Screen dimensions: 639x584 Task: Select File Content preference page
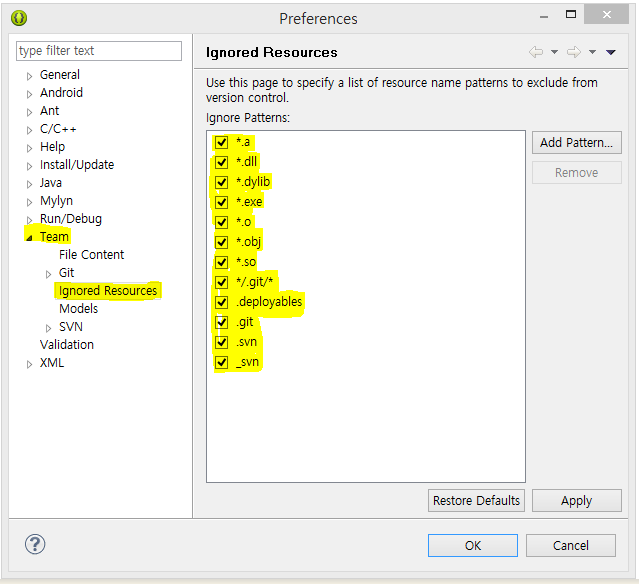[91, 255]
